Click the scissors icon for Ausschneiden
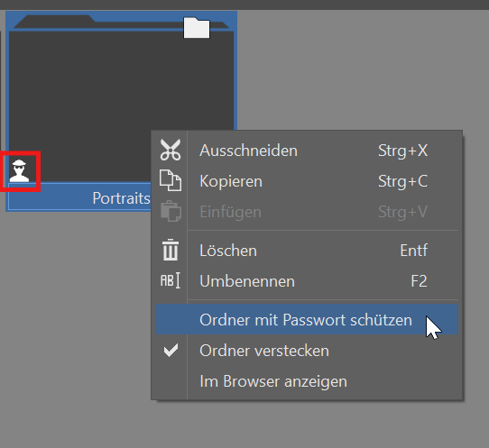Viewport: 489px width, 448px height. pos(171,151)
